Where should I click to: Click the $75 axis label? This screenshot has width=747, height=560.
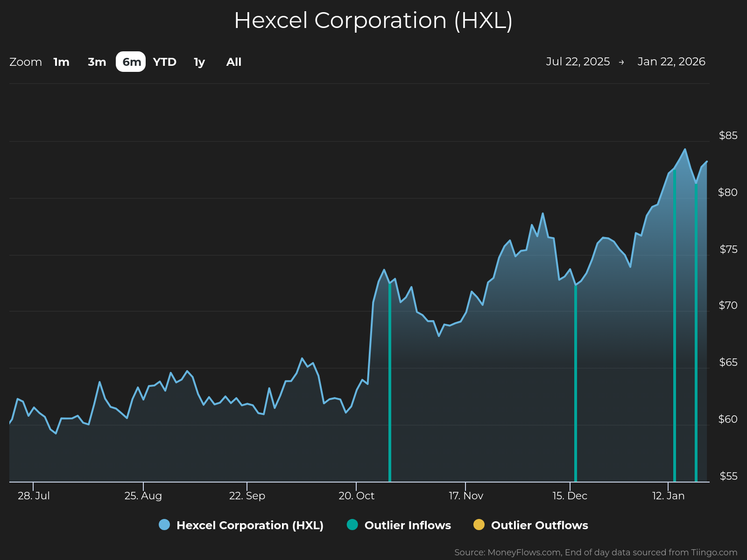pyautogui.click(x=728, y=249)
